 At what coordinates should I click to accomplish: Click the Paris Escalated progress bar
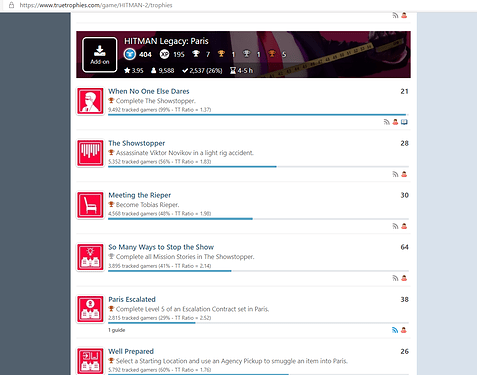(x=258, y=323)
